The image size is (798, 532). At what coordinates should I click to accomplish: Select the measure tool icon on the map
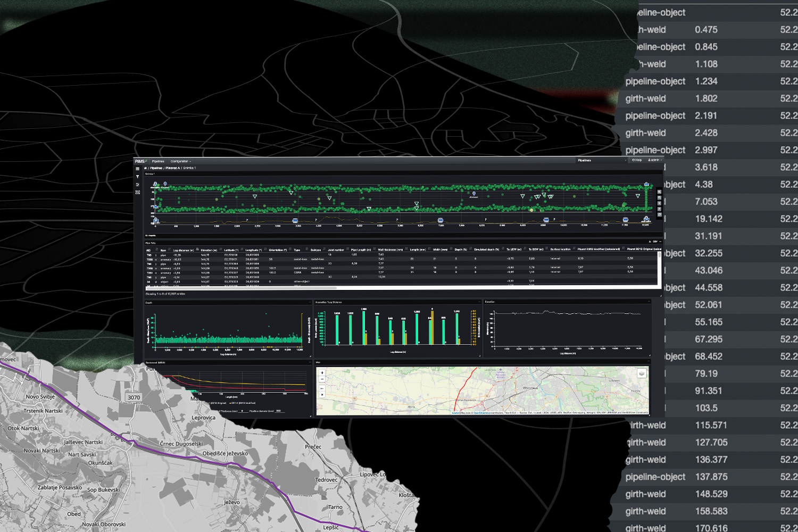click(x=322, y=388)
